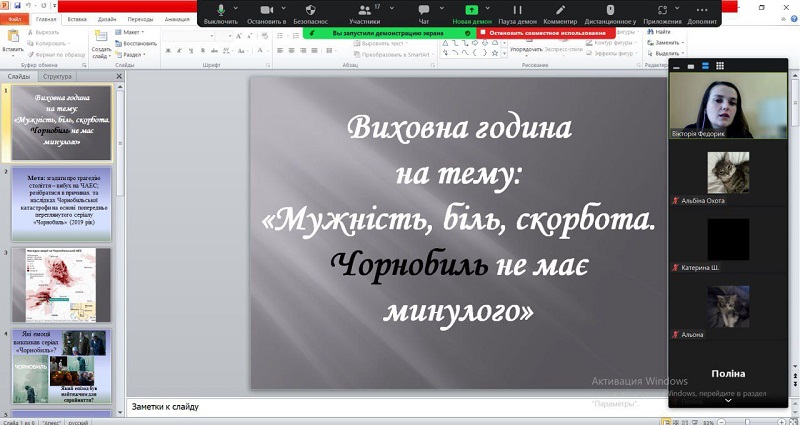Pause the screen share
The image size is (800, 425).
pos(518,9)
